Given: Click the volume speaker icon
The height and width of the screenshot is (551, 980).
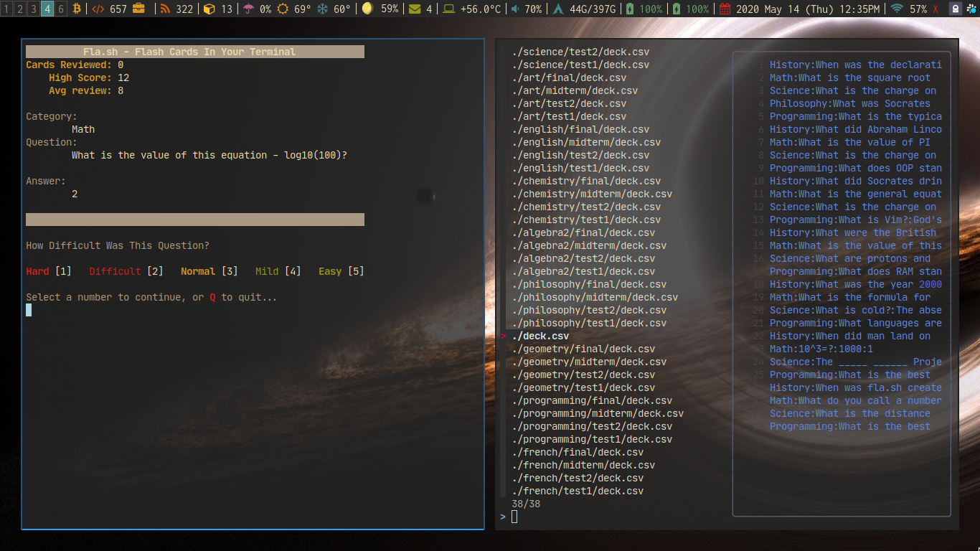Looking at the screenshot, I should click(x=514, y=9).
